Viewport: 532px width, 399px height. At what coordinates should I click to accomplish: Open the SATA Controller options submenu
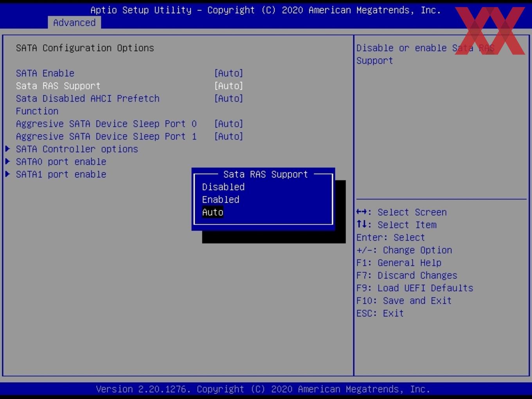point(77,149)
